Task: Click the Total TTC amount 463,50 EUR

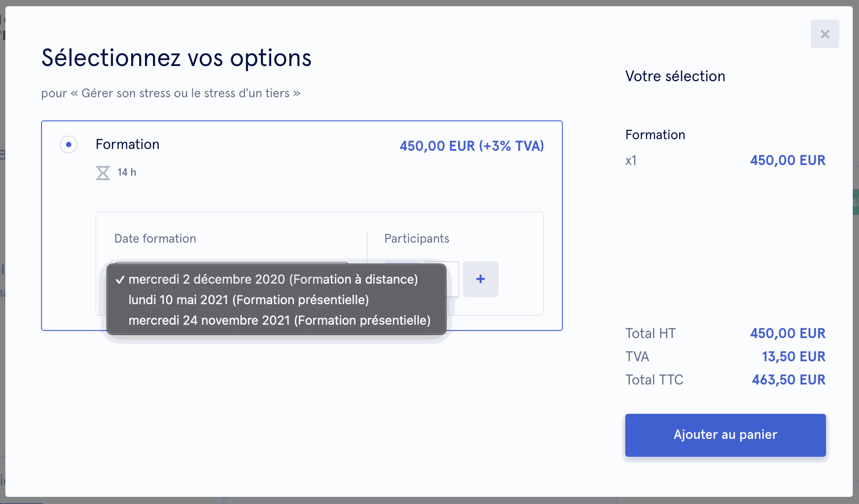Action: point(789,380)
